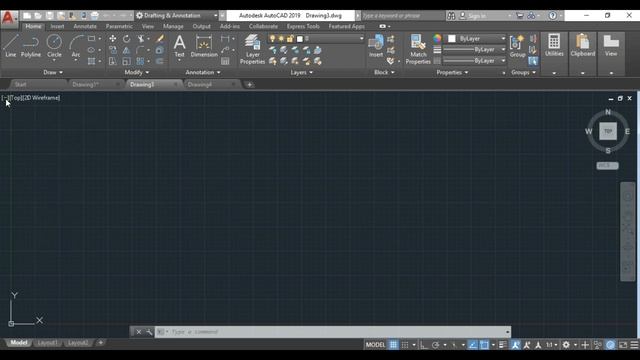Select the Line tool
This screenshot has width=640, height=360.
point(11,45)
